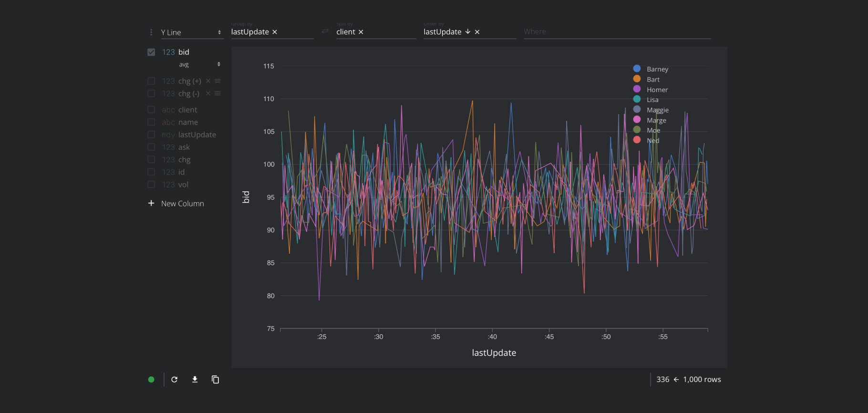The height and width of the screenshot is (413, 868).
Task: Toggle sort direction arrow on lastUpdate
Action: pyautogui.click(x=468, y=31)
